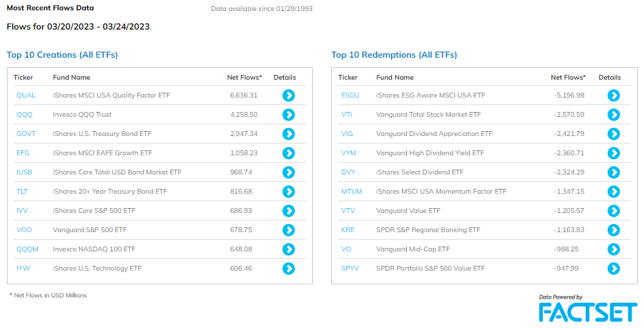Viewport: 644px width, 329px height.
Task: Open the Top 10 Redemptions heading link
Action: coord(395,55)
